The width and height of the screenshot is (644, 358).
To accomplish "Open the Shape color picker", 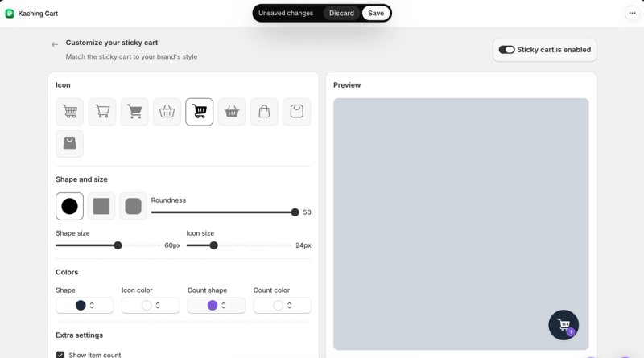I will 85,306.
